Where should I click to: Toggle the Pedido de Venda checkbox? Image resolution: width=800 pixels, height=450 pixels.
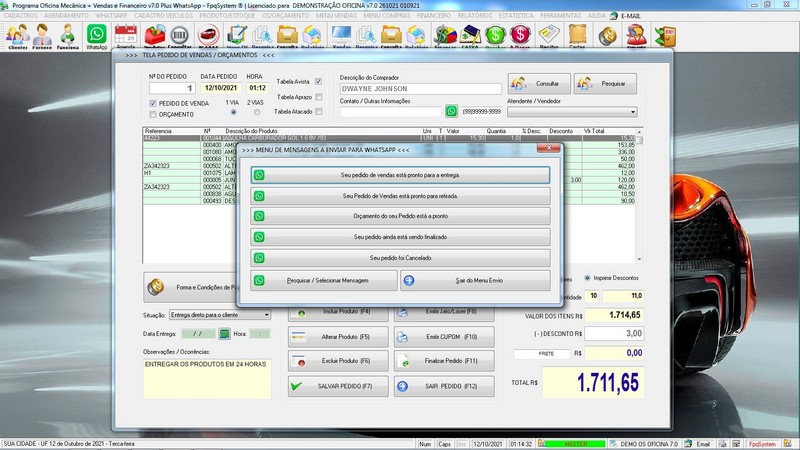point(152,103)
